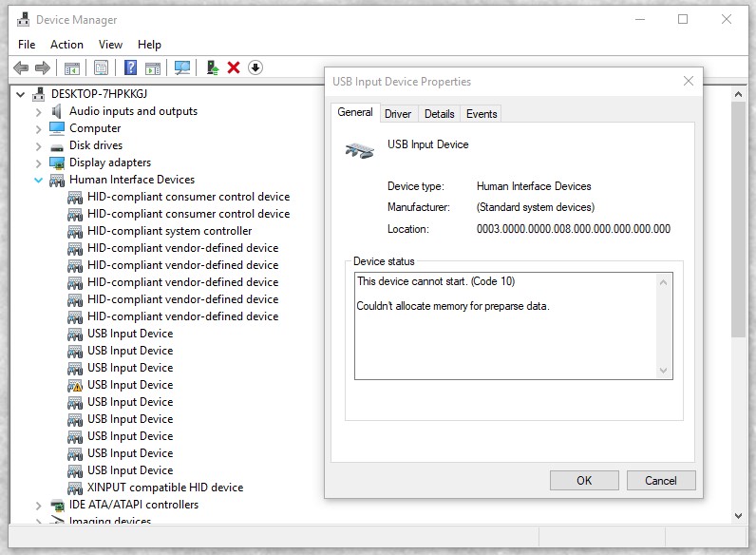Collapse the DESKTOP-7HPKKGJ root node

[x=20, y=95]
